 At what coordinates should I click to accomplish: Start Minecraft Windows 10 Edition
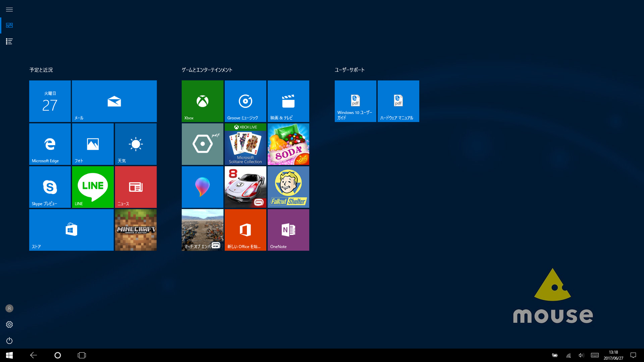pyautogui.click(x=136, y=230)
